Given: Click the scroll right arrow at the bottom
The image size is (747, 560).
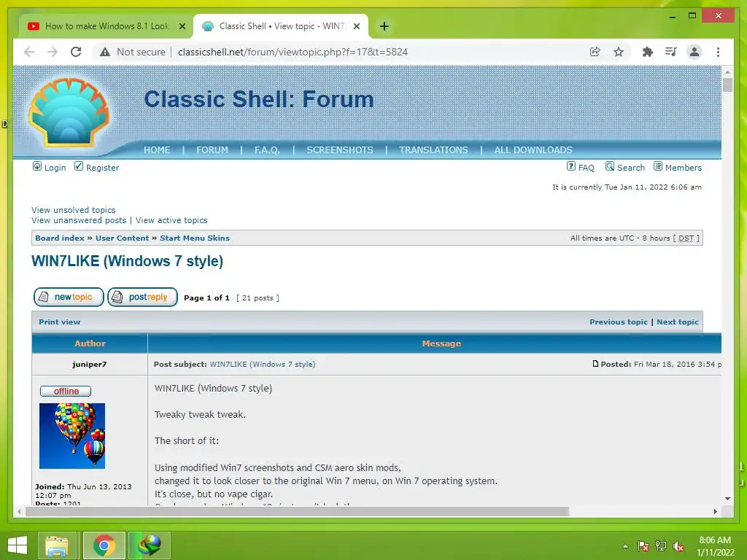Looking at the screenshot, I should point(715,511).
